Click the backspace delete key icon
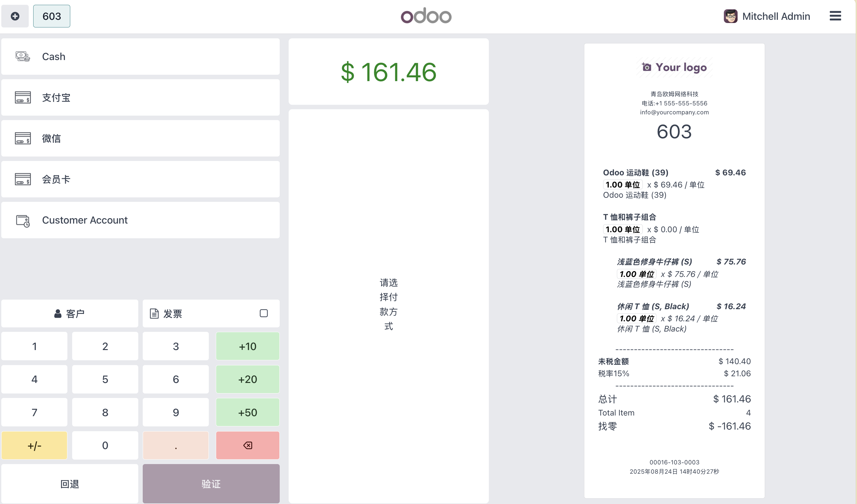857x504 pixels. [x=247, y=445]
